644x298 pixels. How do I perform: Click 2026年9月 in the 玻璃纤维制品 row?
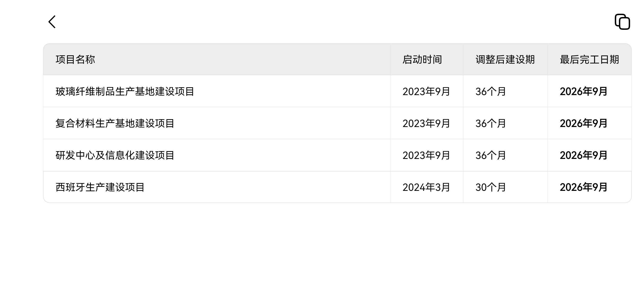(583, 92)
